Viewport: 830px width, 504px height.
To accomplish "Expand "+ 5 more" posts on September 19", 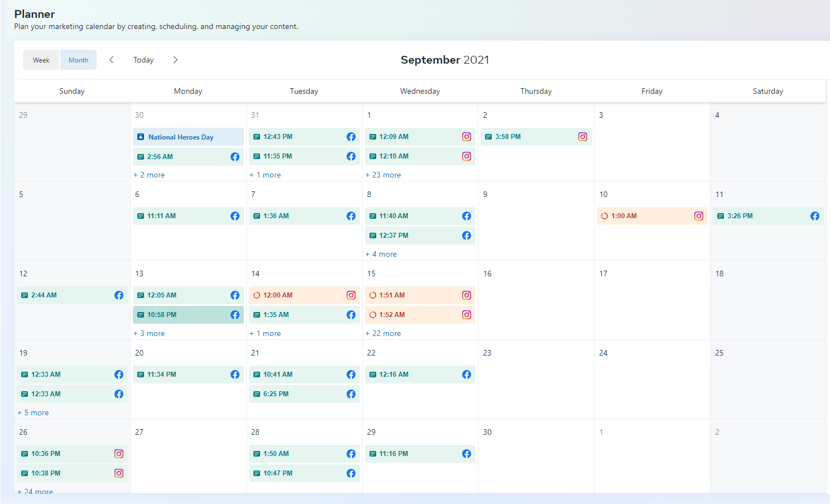I will point(33,412).
